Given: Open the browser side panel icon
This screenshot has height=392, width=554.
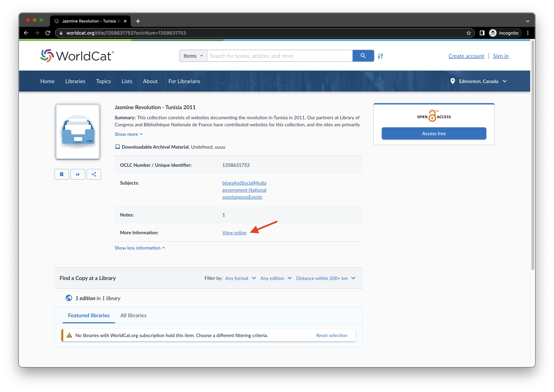Looking at the screenshot, I should coord(482,33).
